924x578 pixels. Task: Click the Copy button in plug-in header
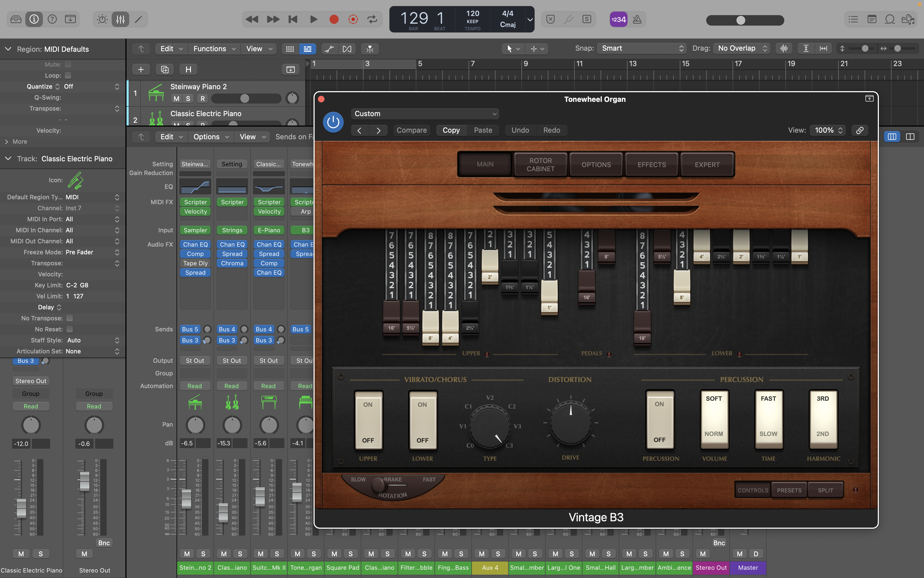pyautogui.click(x=451, y=130)
